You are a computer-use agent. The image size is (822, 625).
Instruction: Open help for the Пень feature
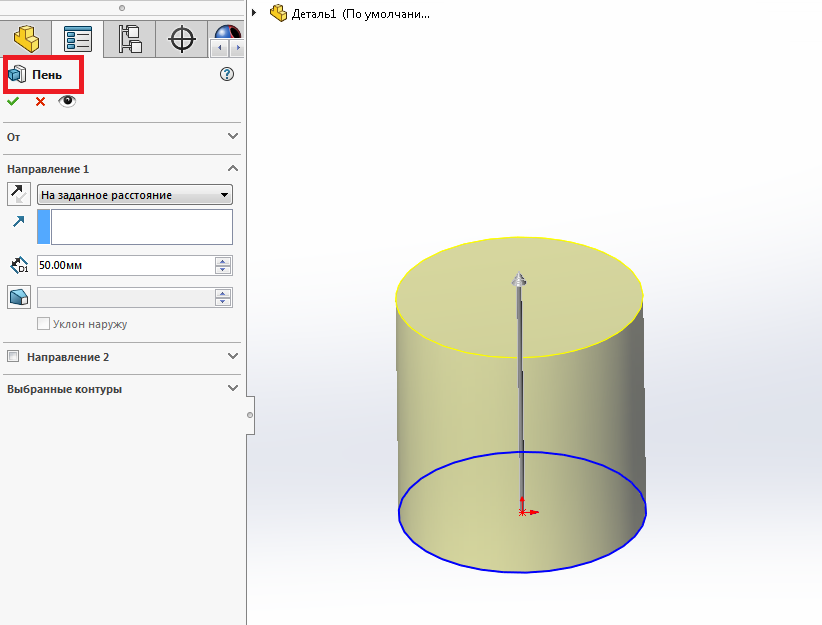[x=226, y=74]
